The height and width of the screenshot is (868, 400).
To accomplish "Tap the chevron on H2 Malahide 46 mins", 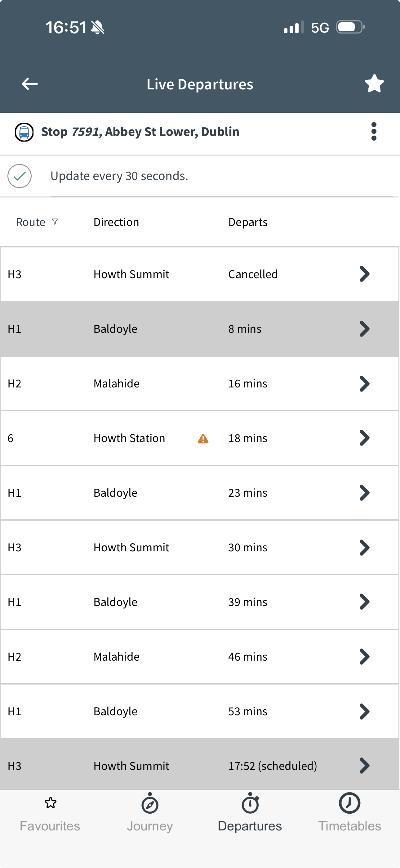I will click(x=364, y=657).
